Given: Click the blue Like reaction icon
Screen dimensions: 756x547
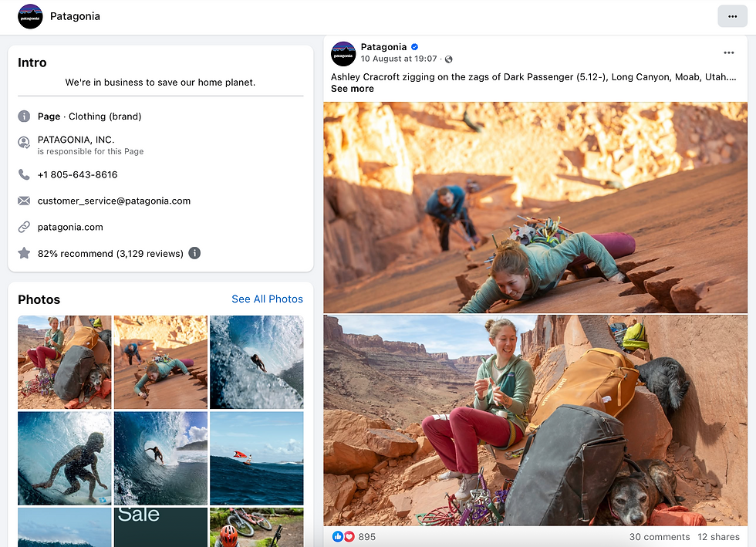Looking at the screenshot, I should [338, 536].
